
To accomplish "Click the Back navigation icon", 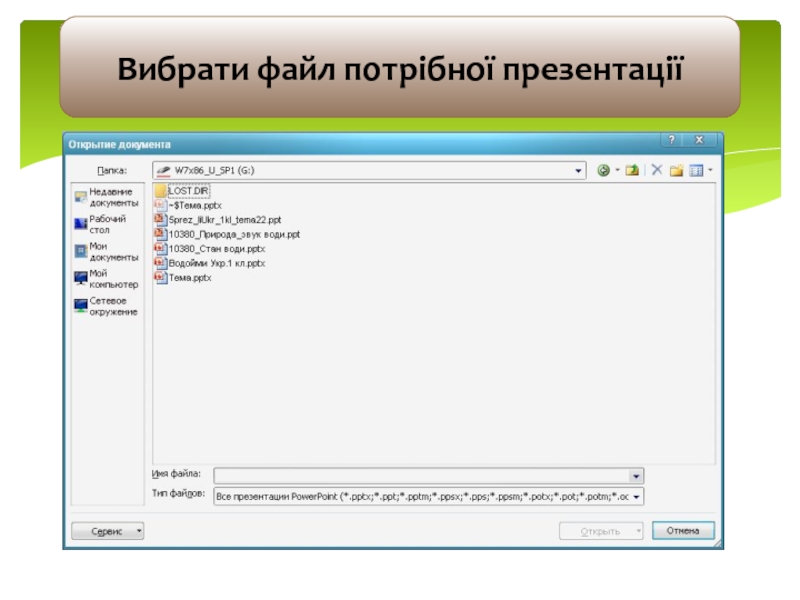I will (x=603, y=170).
